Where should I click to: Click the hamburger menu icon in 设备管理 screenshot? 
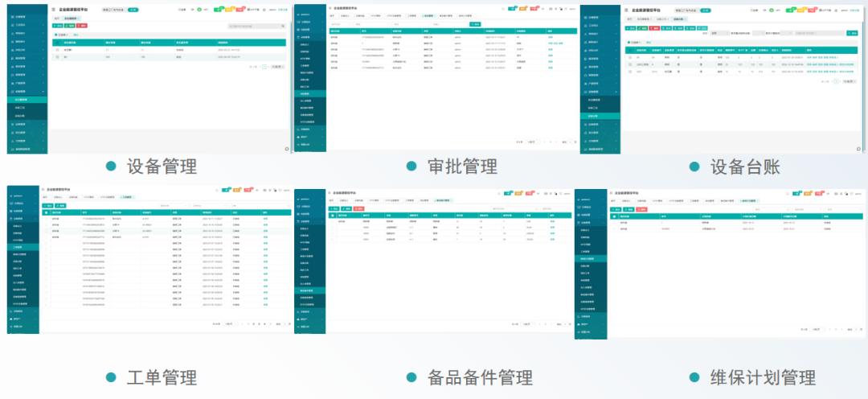(53, 10)
